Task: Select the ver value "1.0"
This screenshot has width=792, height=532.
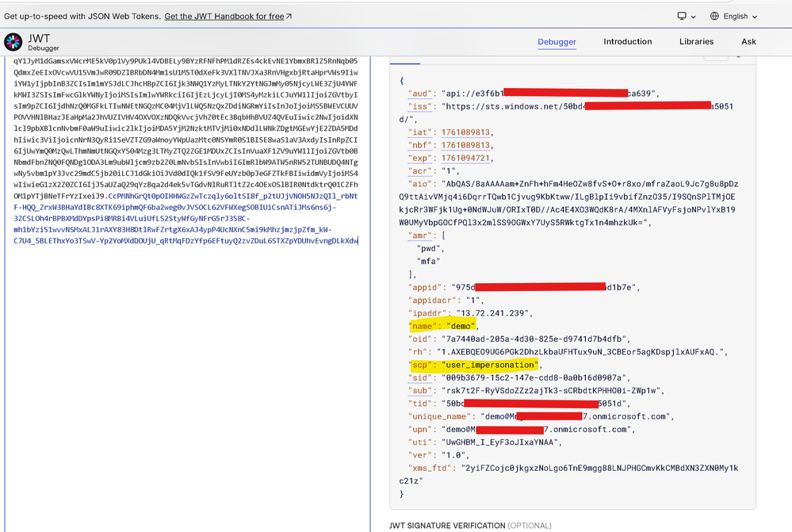Action: pos(453,455)
